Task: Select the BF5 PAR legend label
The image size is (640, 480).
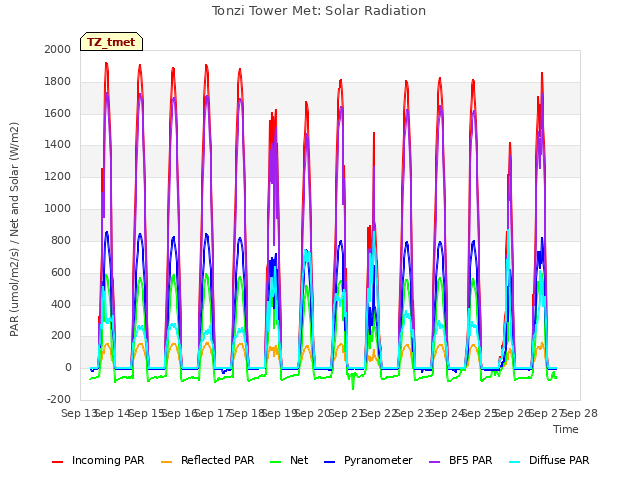Action: pos(471,460)
